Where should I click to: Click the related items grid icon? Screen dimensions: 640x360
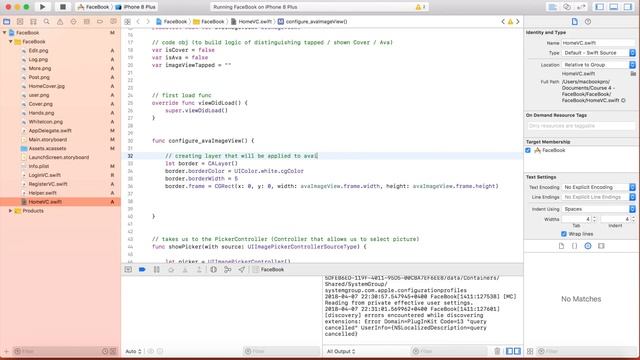pyautogui.click(x=127, y=22)
